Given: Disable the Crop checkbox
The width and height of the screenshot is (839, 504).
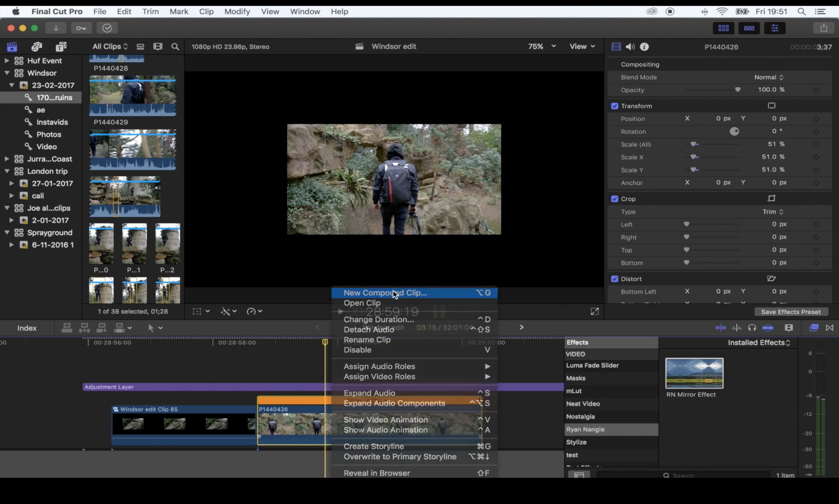Looking at the screenshot, I should click(615, 199).
